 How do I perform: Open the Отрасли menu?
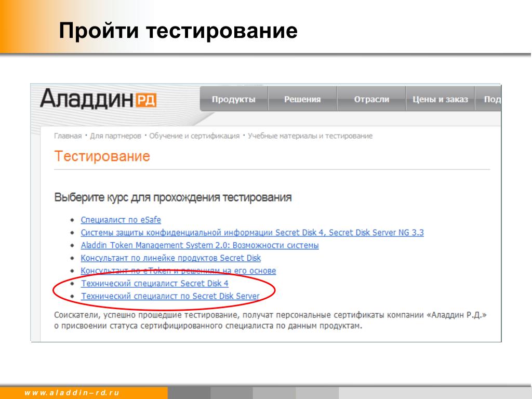(371, 99)
